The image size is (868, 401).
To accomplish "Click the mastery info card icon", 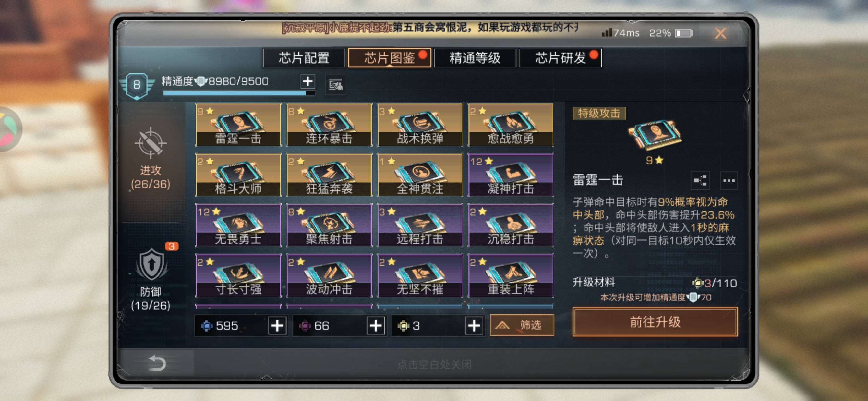I will pos(335,85).
